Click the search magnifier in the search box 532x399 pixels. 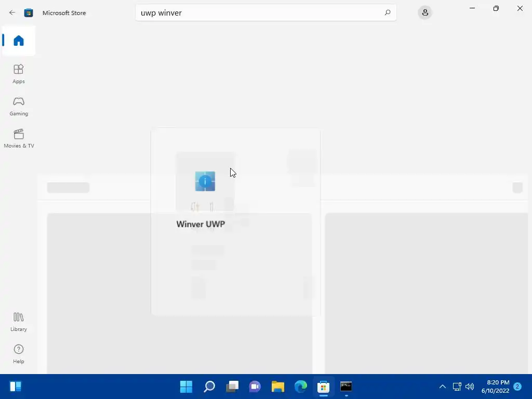pos(388,12)
